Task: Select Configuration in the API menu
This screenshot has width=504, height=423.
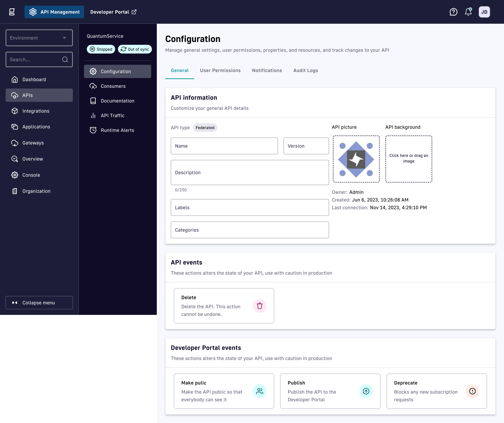Action: tap(117, 71)
